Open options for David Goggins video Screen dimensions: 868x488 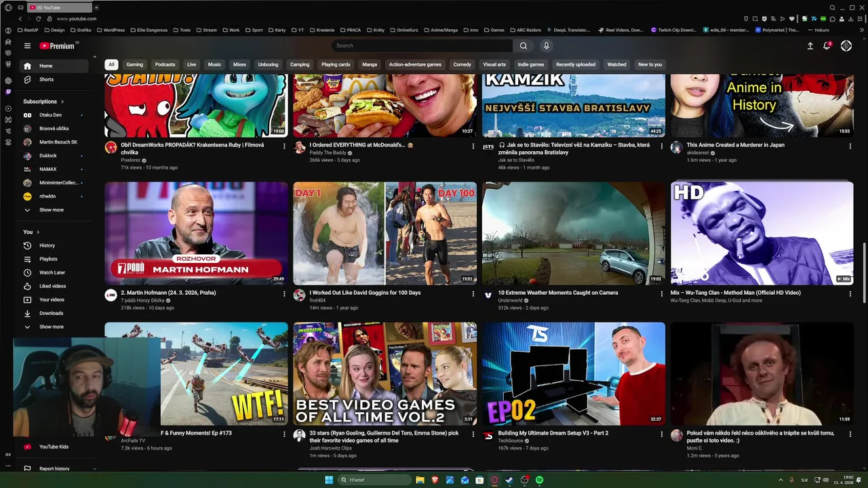(x=473, y=293)
